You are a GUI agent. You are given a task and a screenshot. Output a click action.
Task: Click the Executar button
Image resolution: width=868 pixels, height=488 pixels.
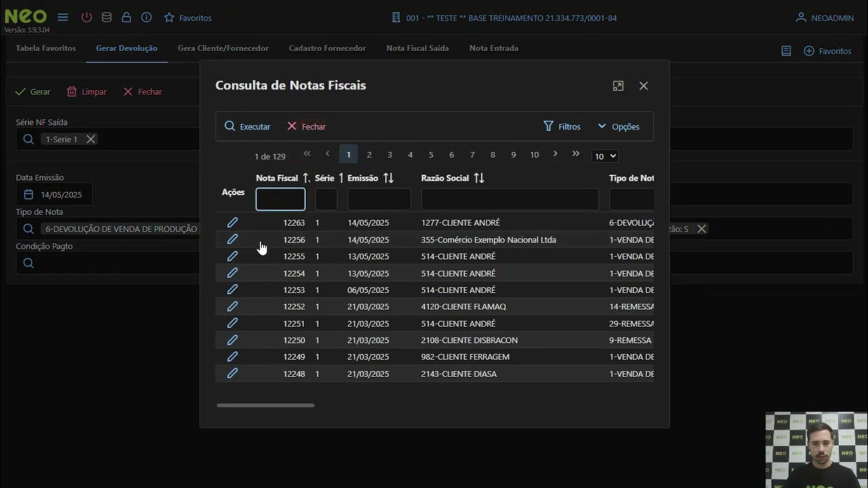[x=248, y=127]
